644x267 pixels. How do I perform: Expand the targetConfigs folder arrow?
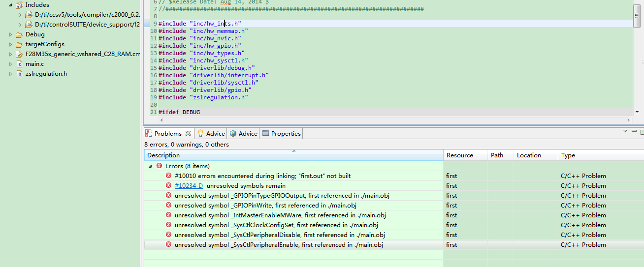coord(11,44)
